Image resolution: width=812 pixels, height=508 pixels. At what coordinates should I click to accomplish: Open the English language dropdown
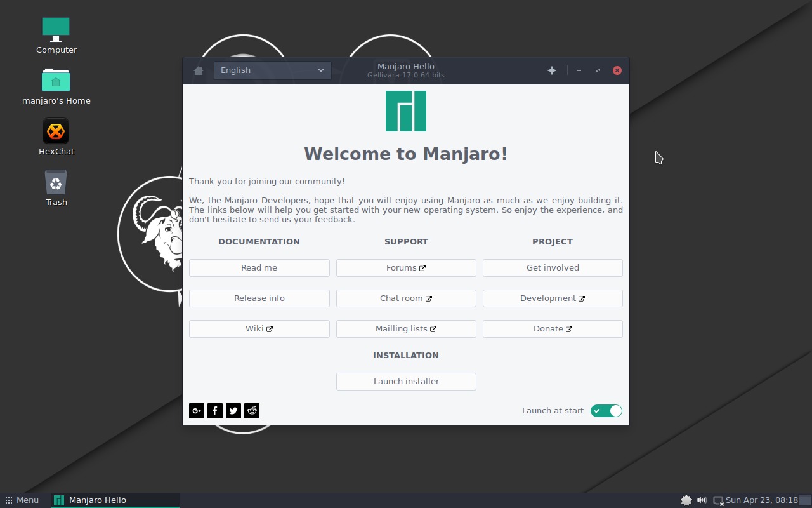coord(272,70)
